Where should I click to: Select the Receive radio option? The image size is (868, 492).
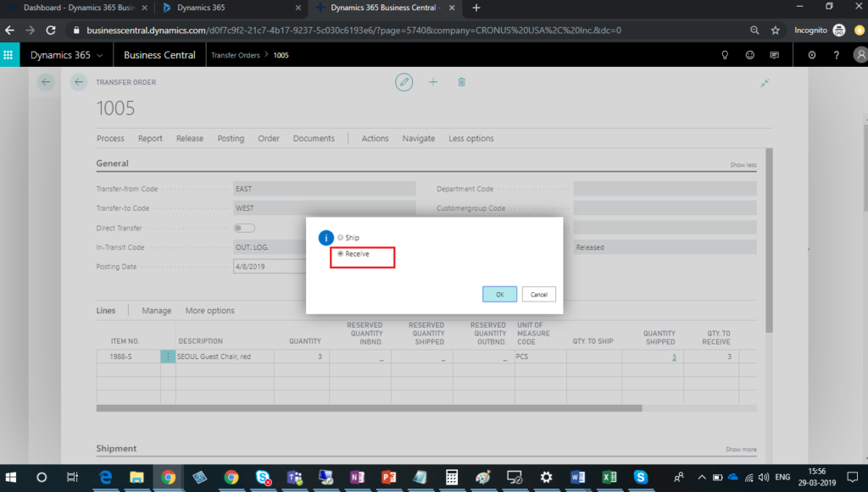pos(341,254)
